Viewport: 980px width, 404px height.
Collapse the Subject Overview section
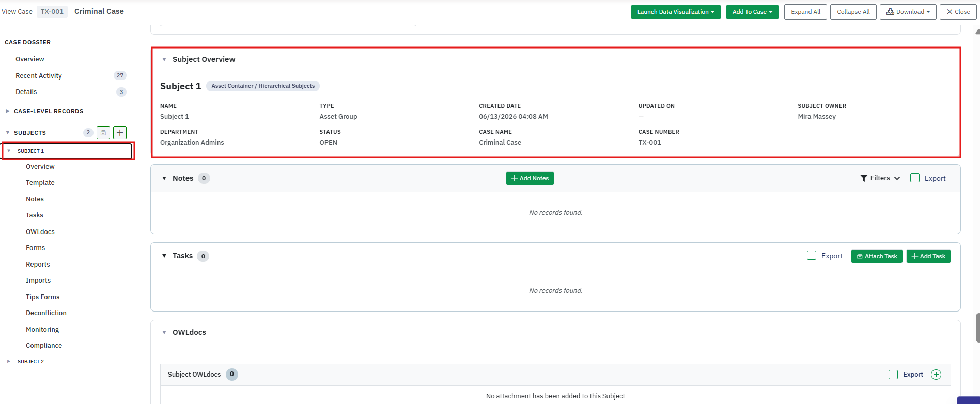click(164, 59)
